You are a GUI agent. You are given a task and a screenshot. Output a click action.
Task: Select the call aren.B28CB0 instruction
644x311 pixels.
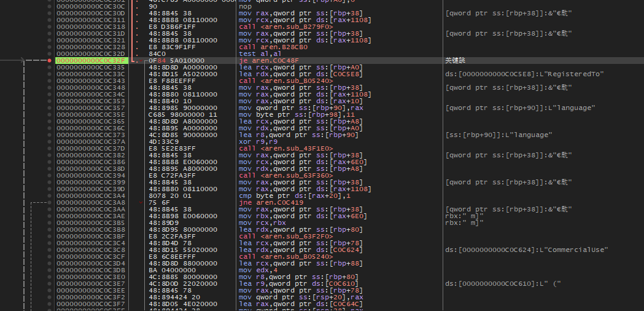coord(274,47)
